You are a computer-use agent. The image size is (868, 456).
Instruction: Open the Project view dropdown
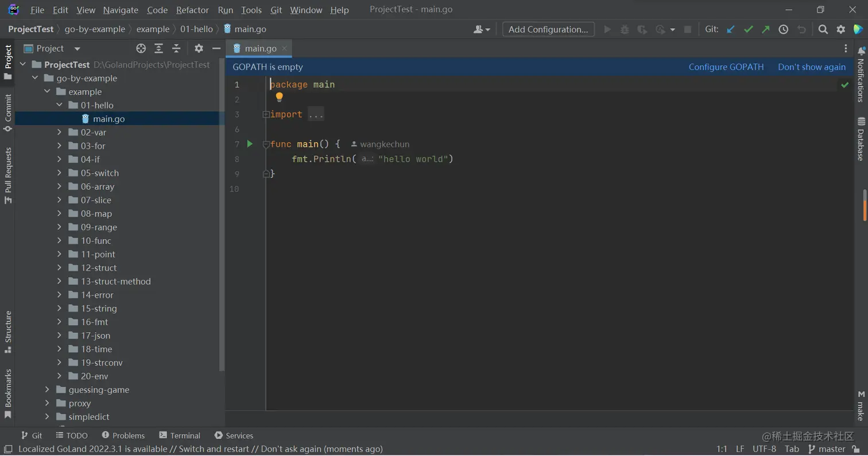click(x=77, y=49)
